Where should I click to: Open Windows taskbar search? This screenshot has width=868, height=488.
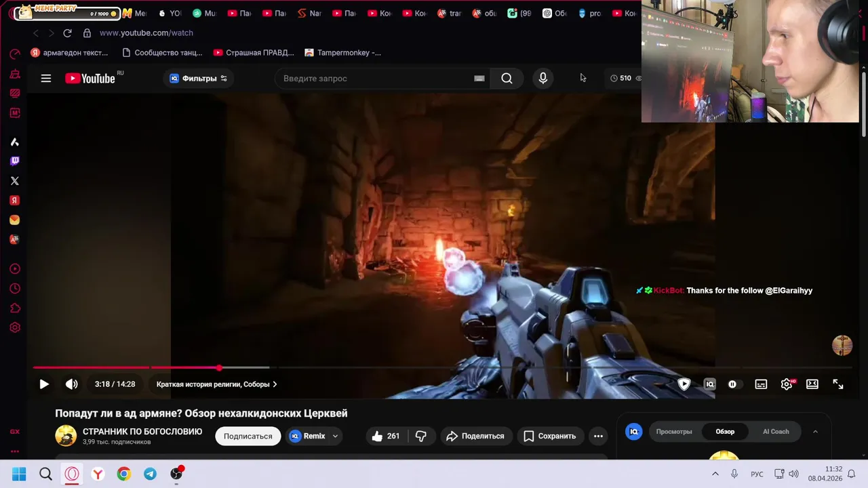tap(45, 474)
